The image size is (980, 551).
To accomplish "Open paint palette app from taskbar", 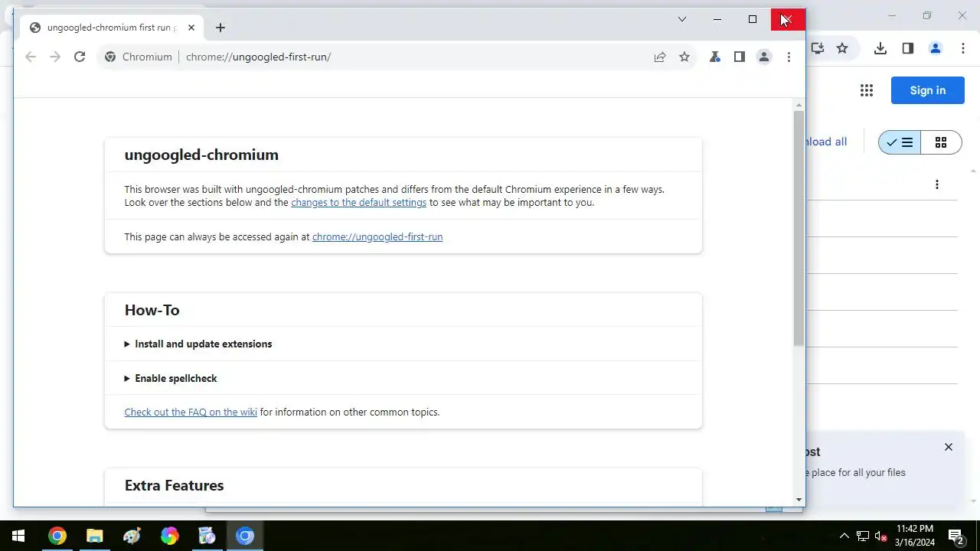I will coord(132,536).
